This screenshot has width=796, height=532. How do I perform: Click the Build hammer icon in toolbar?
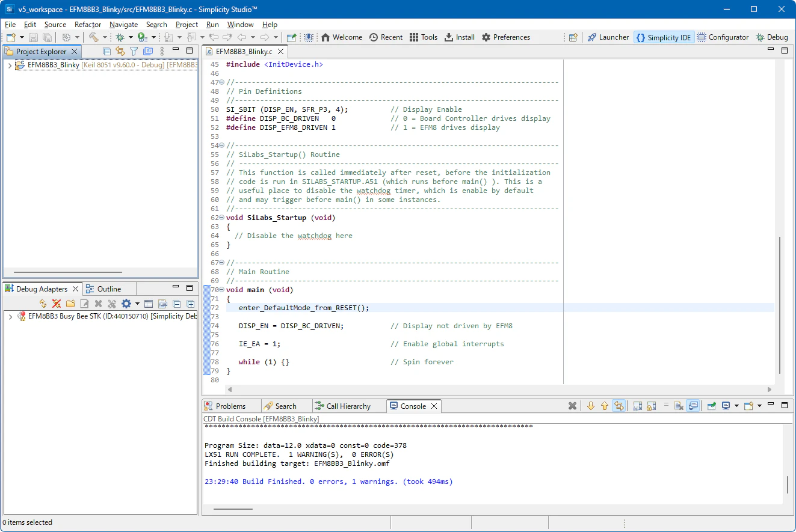coord(93,37)
